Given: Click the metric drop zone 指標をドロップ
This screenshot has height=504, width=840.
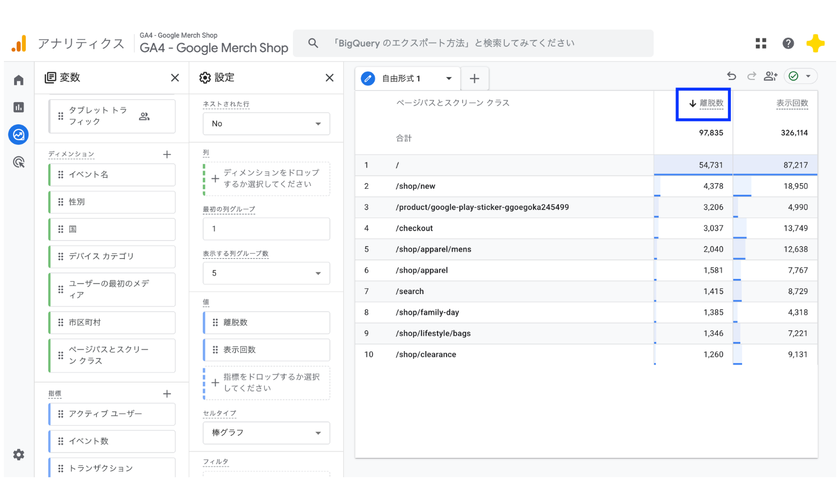Looking at the screenshot, I should click(266, 383).
